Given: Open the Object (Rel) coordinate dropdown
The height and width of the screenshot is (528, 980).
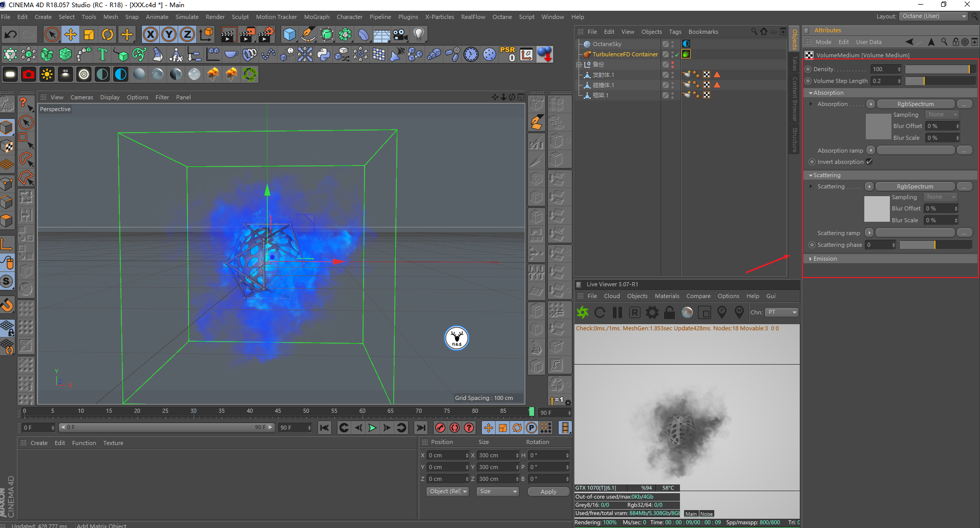Looking at the screenshot, I should pos(448,492).
